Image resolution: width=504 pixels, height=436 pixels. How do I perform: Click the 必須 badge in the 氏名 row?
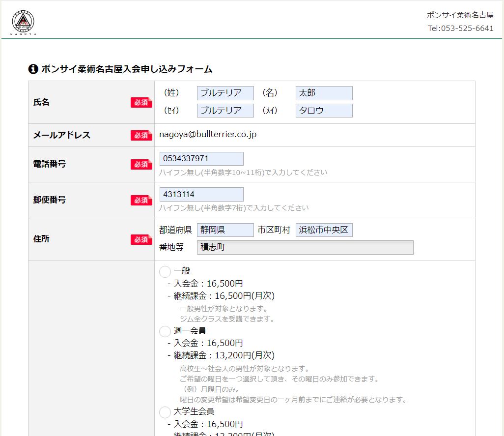[x=141, y=102]
